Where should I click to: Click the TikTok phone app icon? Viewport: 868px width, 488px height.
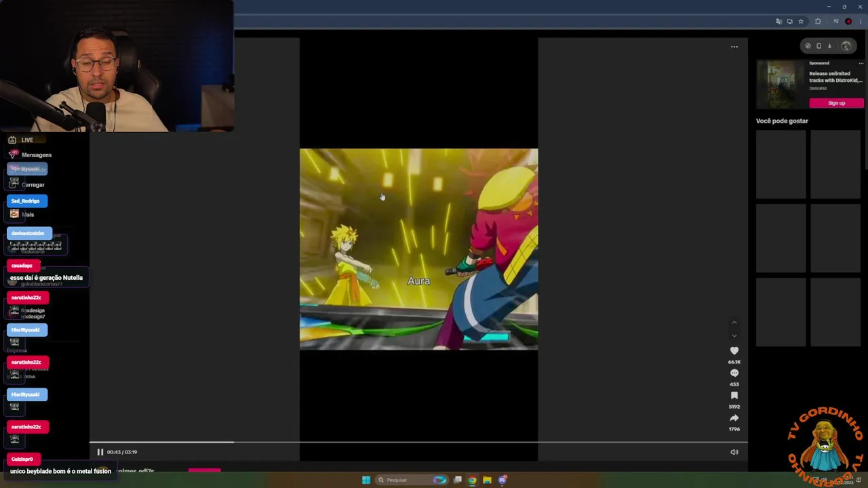(818, 46)
